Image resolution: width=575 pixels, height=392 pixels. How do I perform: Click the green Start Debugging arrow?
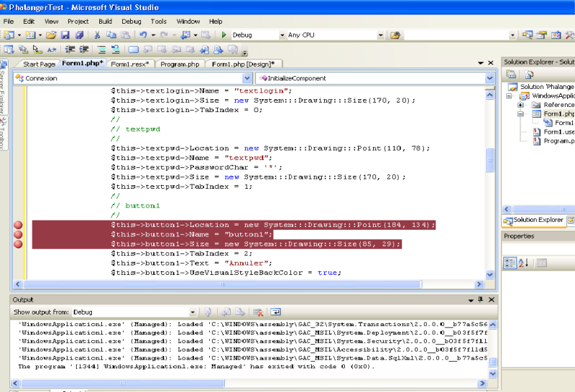click(x=224, y=34)
